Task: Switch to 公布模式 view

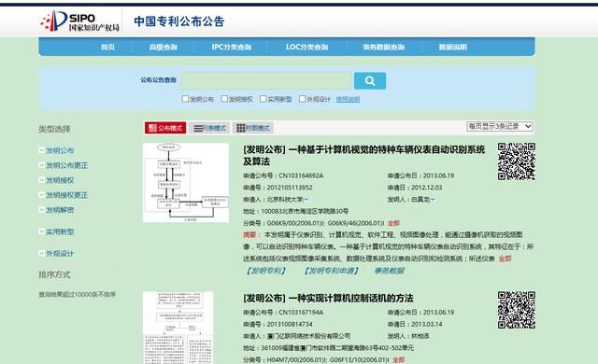Action: (165, 128)
